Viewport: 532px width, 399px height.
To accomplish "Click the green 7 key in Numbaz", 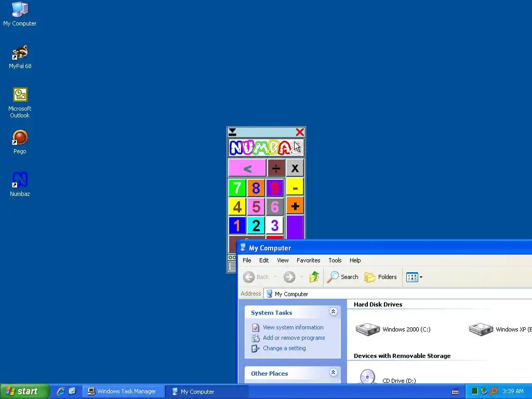I will click(237, 188).
